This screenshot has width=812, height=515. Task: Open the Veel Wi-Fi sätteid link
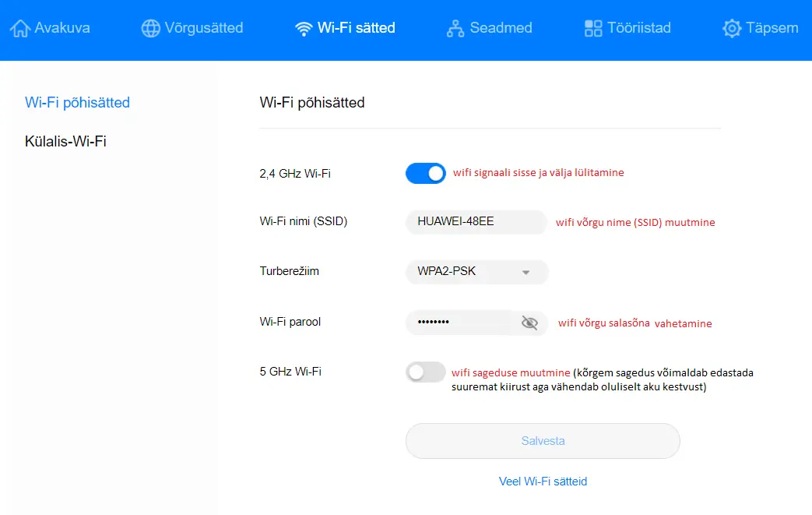click(543, 481)
